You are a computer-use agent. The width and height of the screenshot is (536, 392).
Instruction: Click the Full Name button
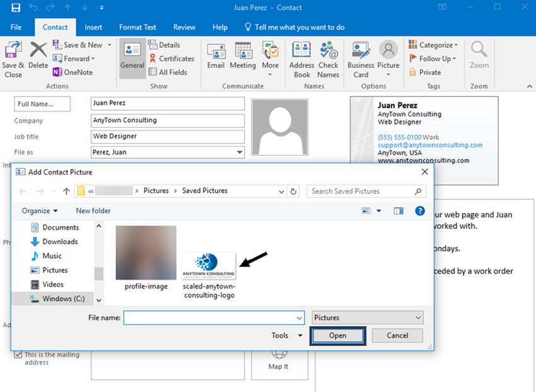(42, 104)
